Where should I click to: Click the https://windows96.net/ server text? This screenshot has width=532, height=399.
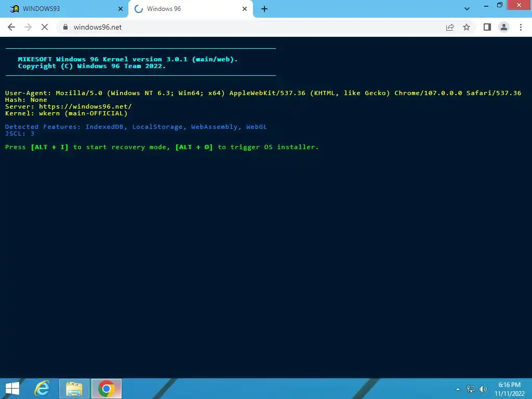point(85,107)
